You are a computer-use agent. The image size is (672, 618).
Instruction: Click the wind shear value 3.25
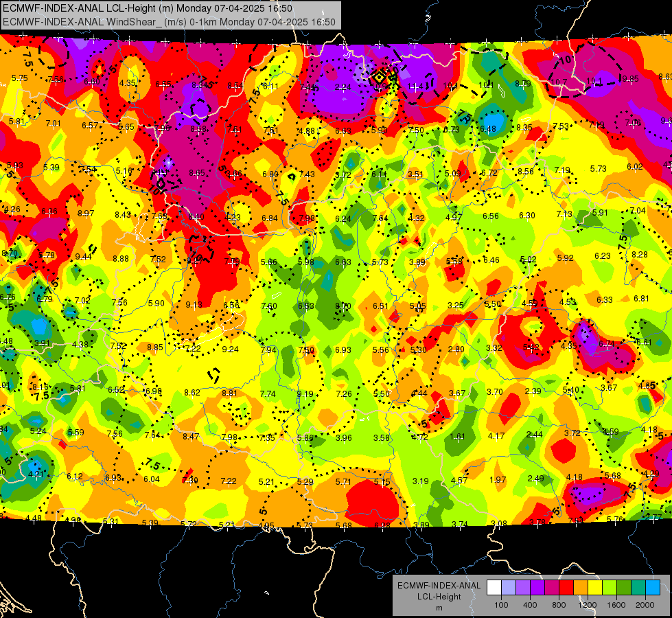point(456,305)
